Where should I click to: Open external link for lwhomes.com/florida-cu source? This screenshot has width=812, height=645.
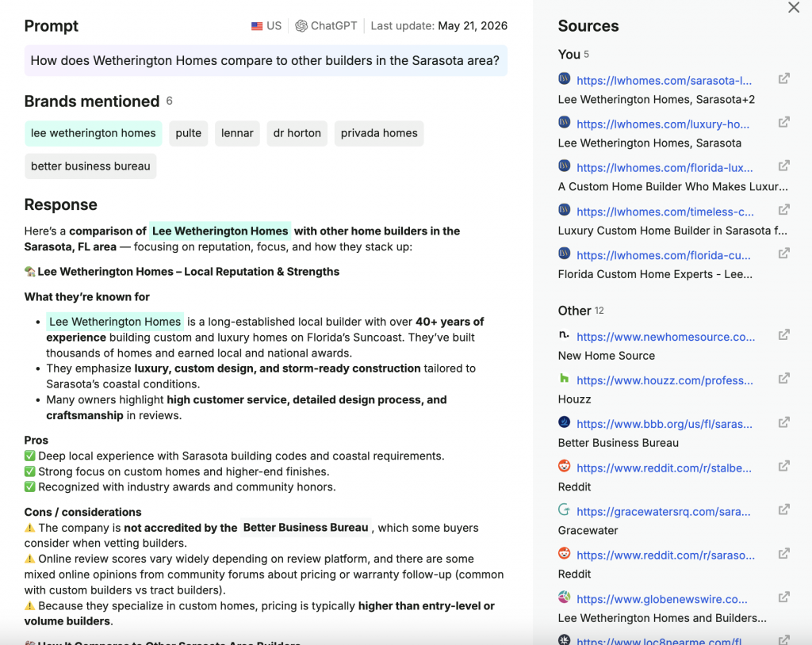pos(784,253)
